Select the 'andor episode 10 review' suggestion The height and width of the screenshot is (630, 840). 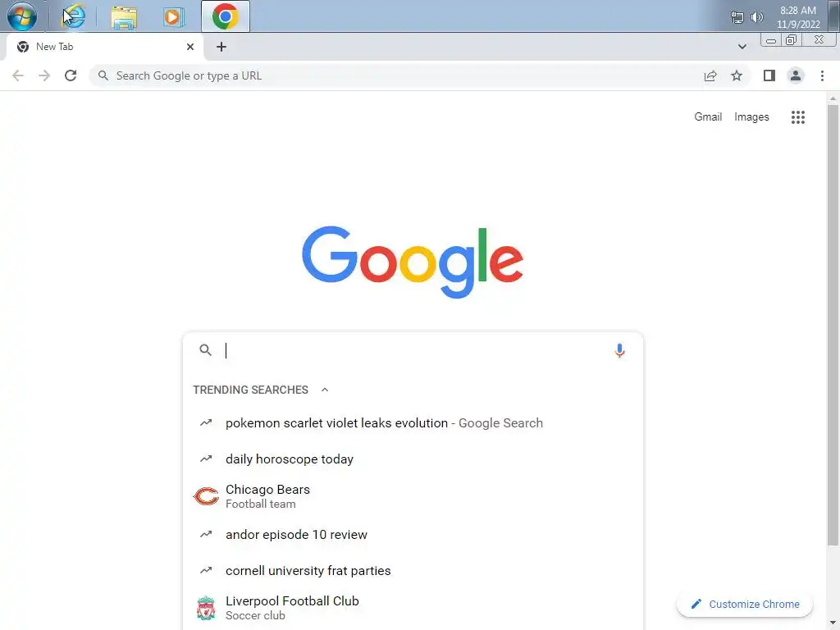(413, 534)
